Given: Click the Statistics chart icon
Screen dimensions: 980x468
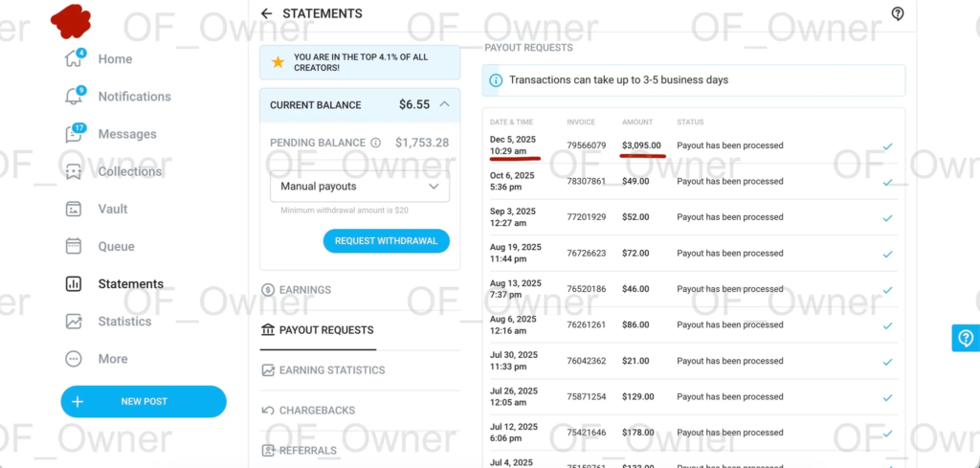Looking at the screenshot, I should tap(74, 322).
